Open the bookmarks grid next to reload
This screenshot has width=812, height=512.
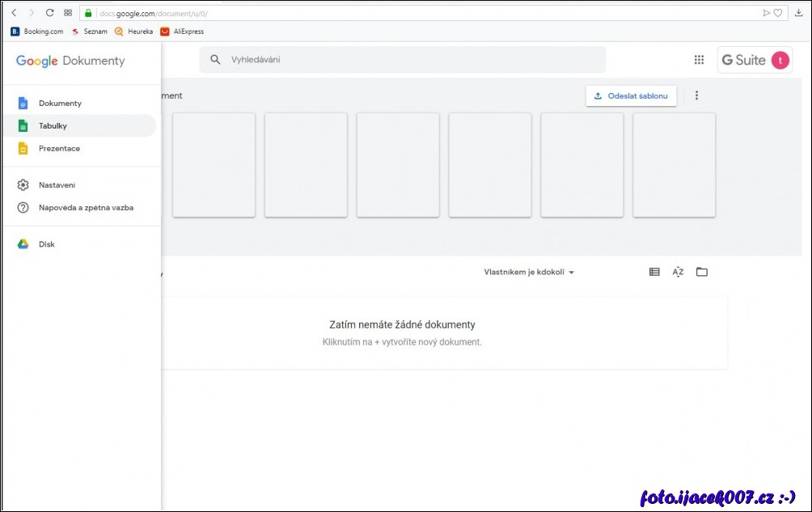(x=68, y=13)
